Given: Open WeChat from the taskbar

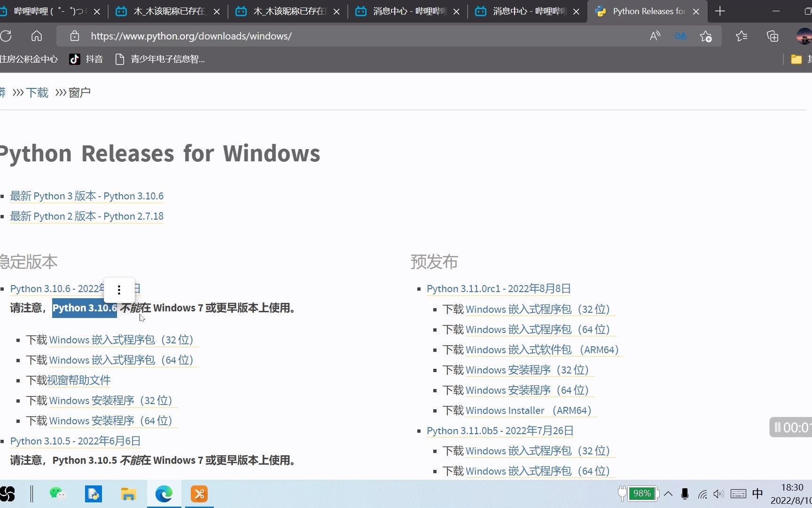Looking at the screenshot, I should [58, 493].
